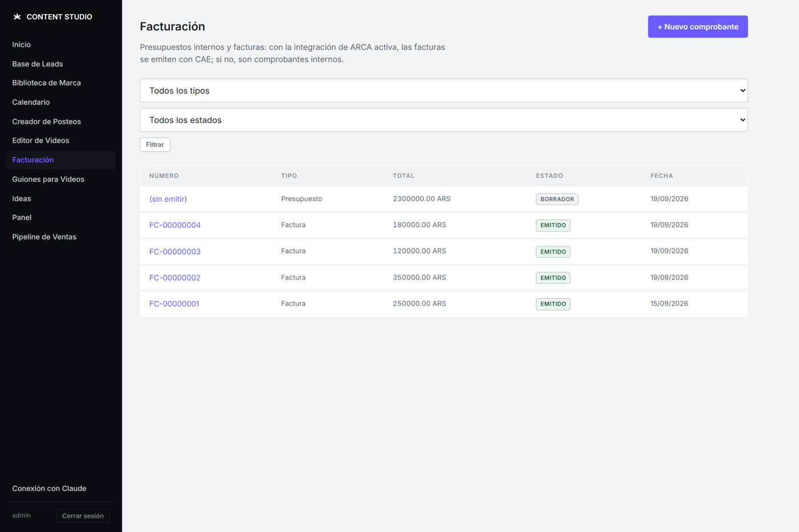Click the Facturación page heading
This screenshot has height=532, width=799.
pos(172,27)
